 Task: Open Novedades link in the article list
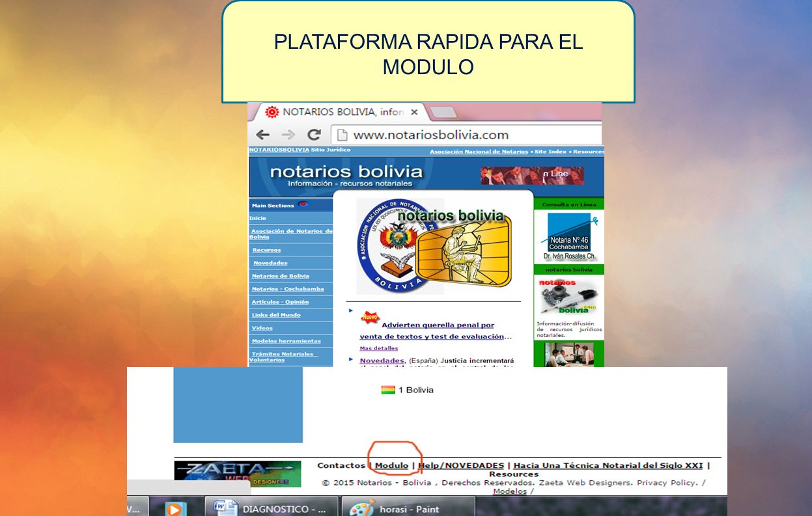[382, 360]
